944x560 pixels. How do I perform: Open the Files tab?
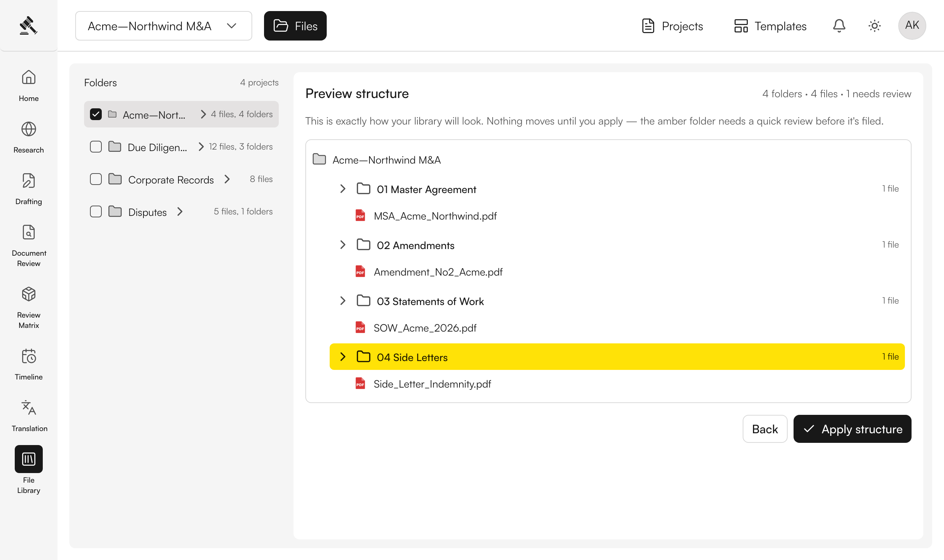point(295,26)
